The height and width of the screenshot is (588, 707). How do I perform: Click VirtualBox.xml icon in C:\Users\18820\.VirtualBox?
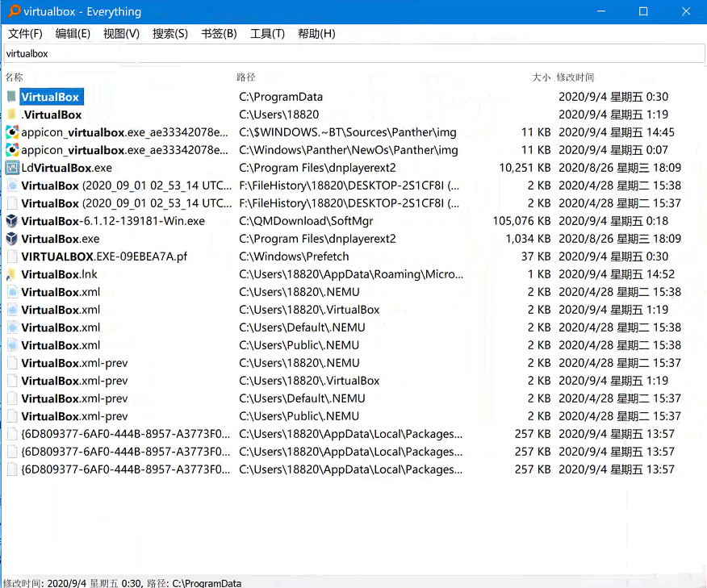pyautogui.click(x=13, y=310)
